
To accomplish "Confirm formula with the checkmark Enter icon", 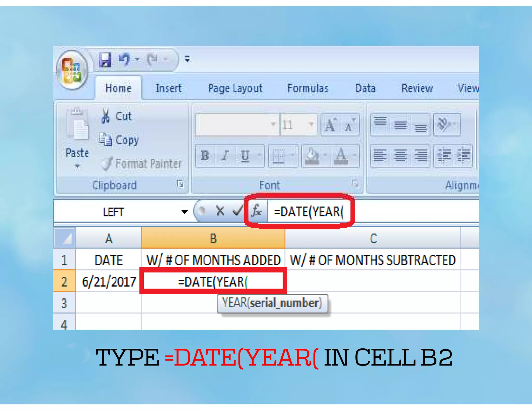I will 237,211.
